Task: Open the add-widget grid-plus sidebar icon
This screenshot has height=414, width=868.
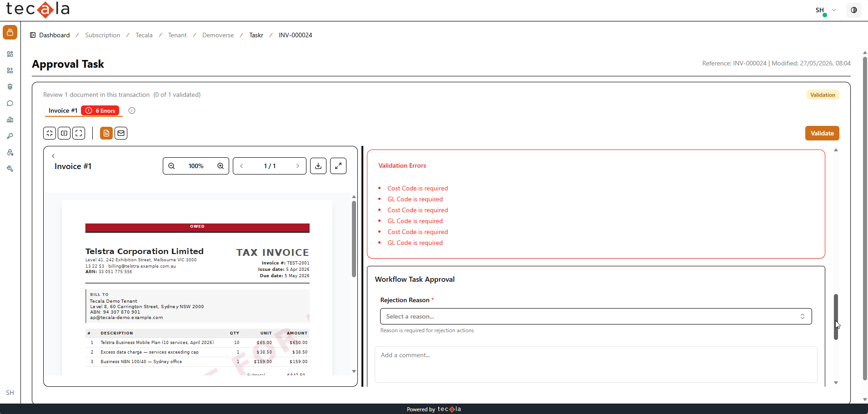Action: (x=10, y=70)
